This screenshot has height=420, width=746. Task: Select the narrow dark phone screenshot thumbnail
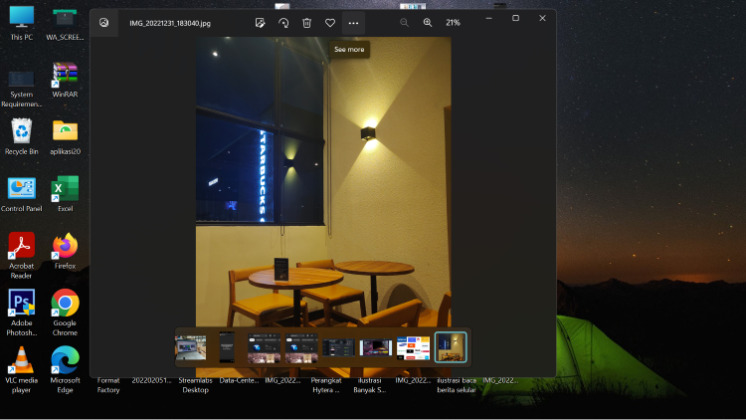[x=227, y=347]
